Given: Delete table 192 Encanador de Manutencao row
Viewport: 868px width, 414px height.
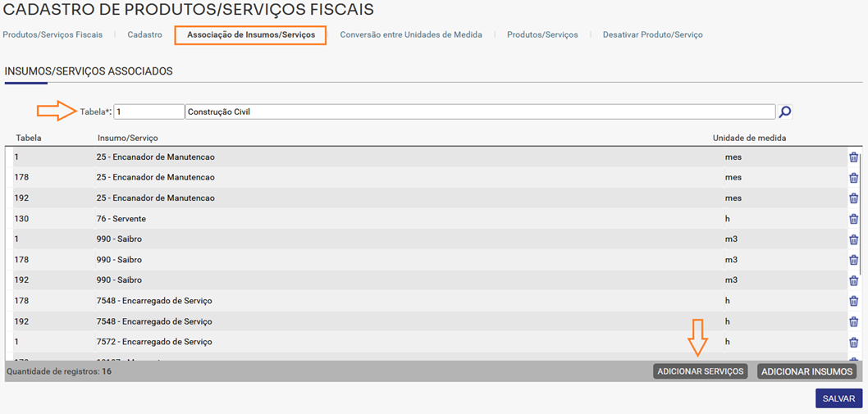Looking at the screenshot, I should point(853,198).
